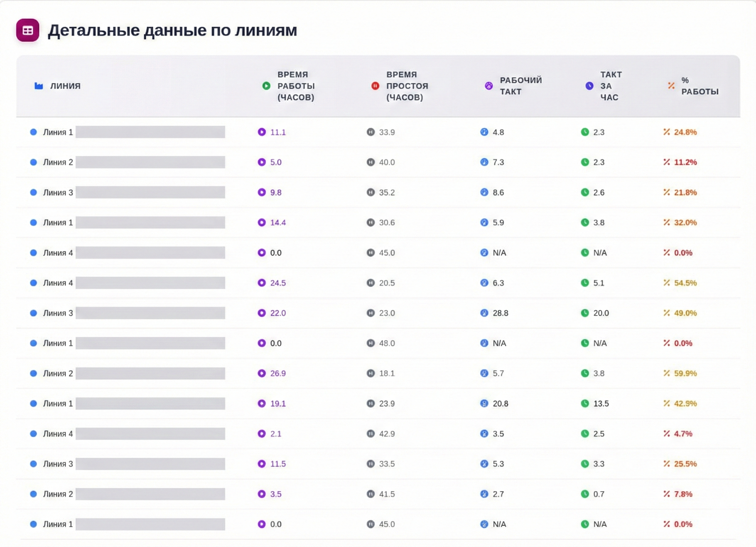This screenshot has height=547, width=756.
Task: Sort by ВРЕМЯ РАБОТЫ (ЧАСОВ) column header
Action: tap(296, 86)
